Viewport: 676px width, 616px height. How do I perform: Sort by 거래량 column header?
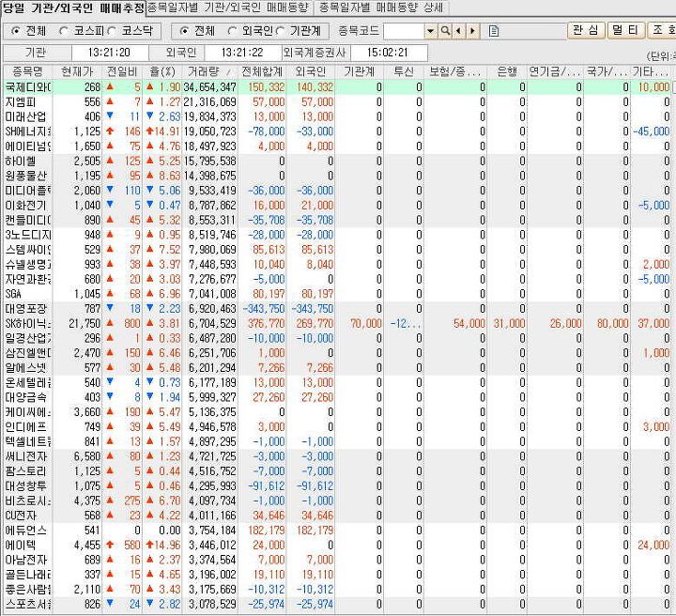[210, 71]
